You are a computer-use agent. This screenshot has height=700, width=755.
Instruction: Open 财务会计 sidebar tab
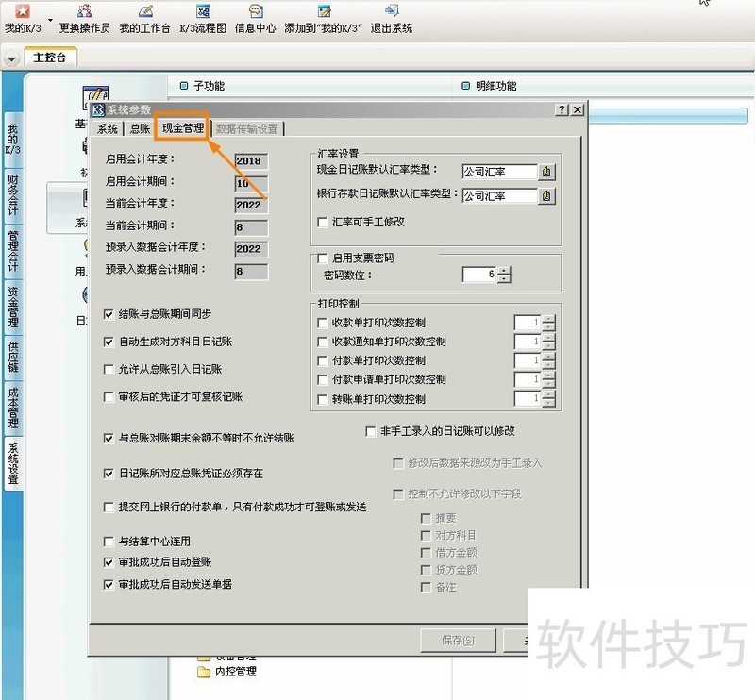point(13,195)
